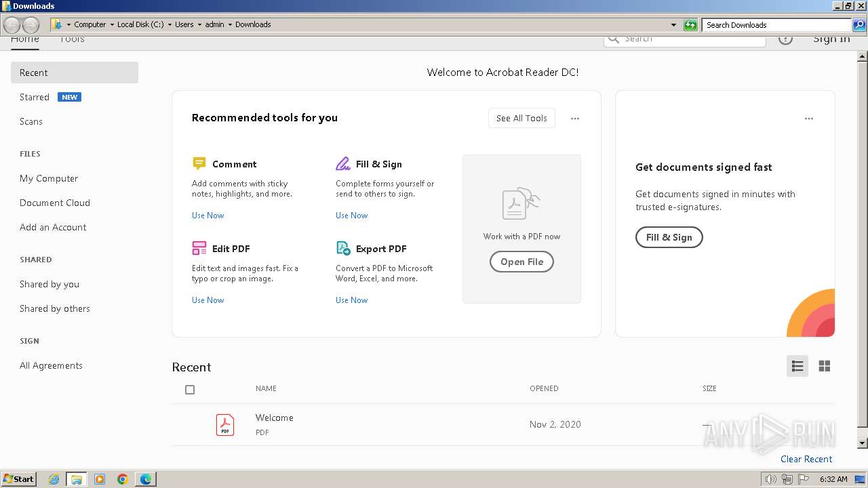Click the Search Downloads magnifier icon
868x488 pixels.
point(859,25)
